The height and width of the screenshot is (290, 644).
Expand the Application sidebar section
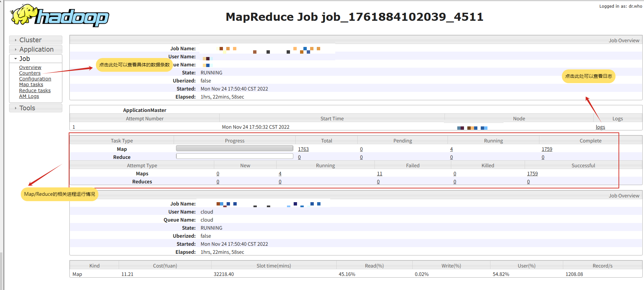tap(36, 49)
